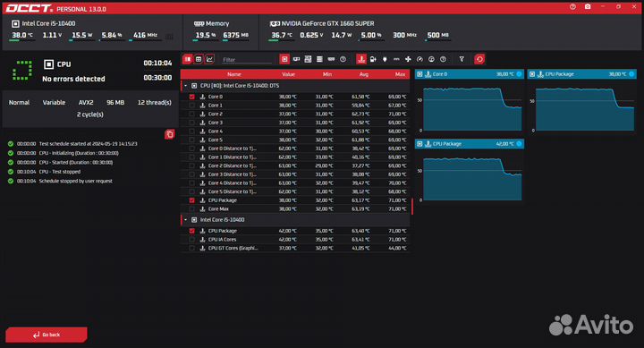Click the NVIDIA GeForce GTX 1660 SUPER header
The width and height of the screenshot is (644, 348).
click(x=327, y=23)
